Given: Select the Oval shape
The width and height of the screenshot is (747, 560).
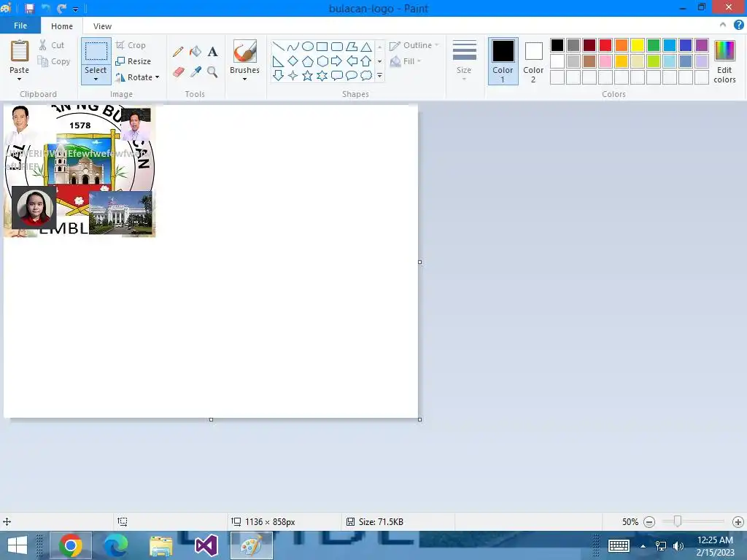Looking at the screenshot, I should tap(308, 46).
